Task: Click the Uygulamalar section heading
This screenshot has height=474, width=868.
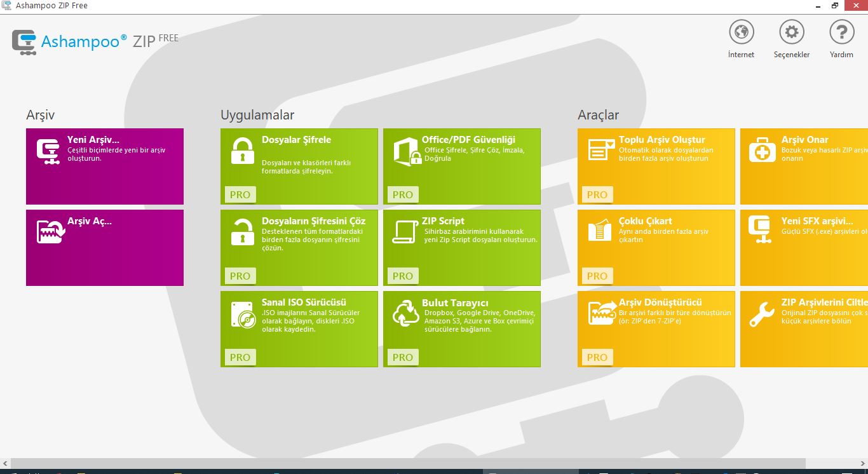Action: (257, 115)
